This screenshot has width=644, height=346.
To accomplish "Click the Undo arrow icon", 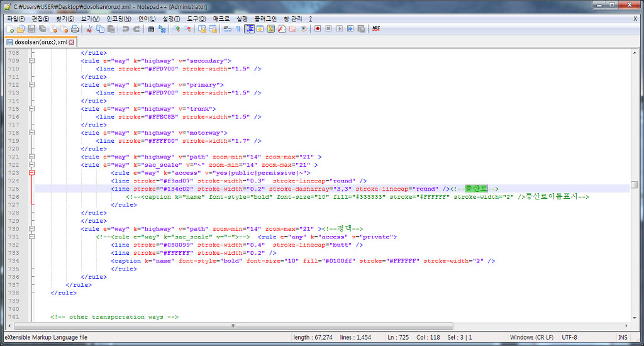I will tap(126, 29).
